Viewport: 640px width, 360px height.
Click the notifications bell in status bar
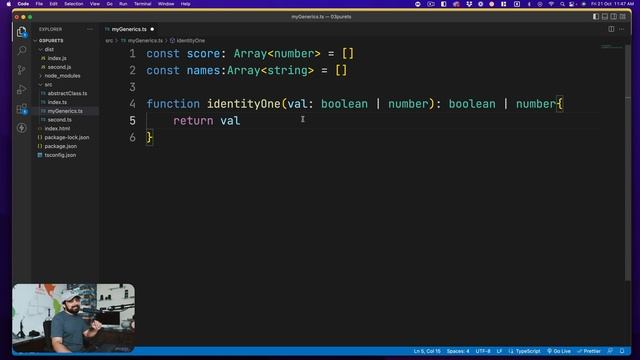tap(622, 351)
